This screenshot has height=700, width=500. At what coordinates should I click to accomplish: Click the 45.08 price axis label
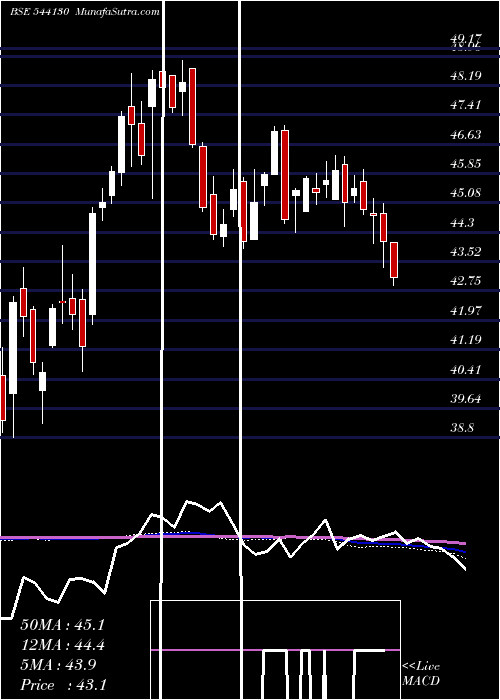[x=466, y=193]
